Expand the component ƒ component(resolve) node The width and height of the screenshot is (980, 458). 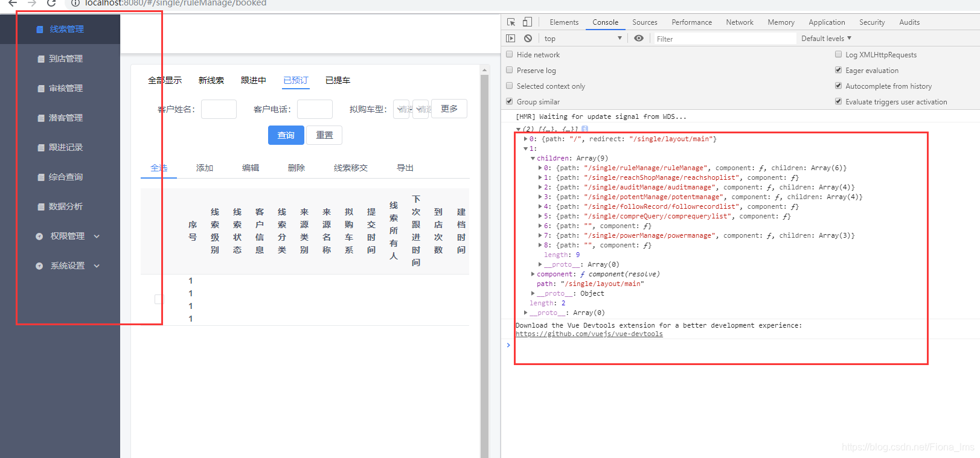pyautogui.click(x=533, y=274)
